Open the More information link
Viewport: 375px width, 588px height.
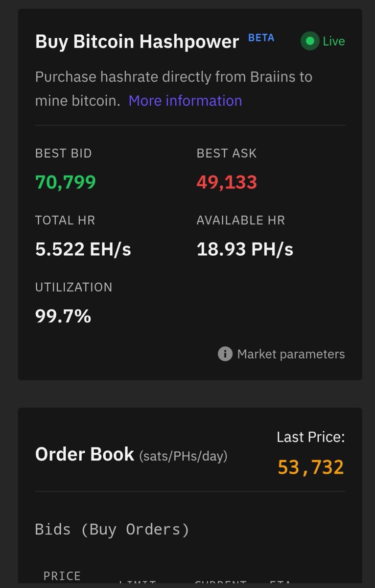point(185,100)
